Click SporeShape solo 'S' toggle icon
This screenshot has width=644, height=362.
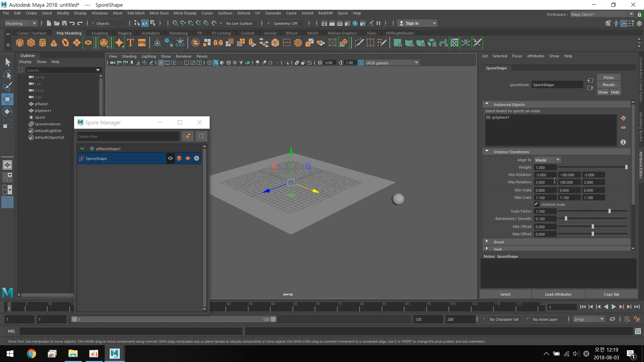click(x=197, y=158)
